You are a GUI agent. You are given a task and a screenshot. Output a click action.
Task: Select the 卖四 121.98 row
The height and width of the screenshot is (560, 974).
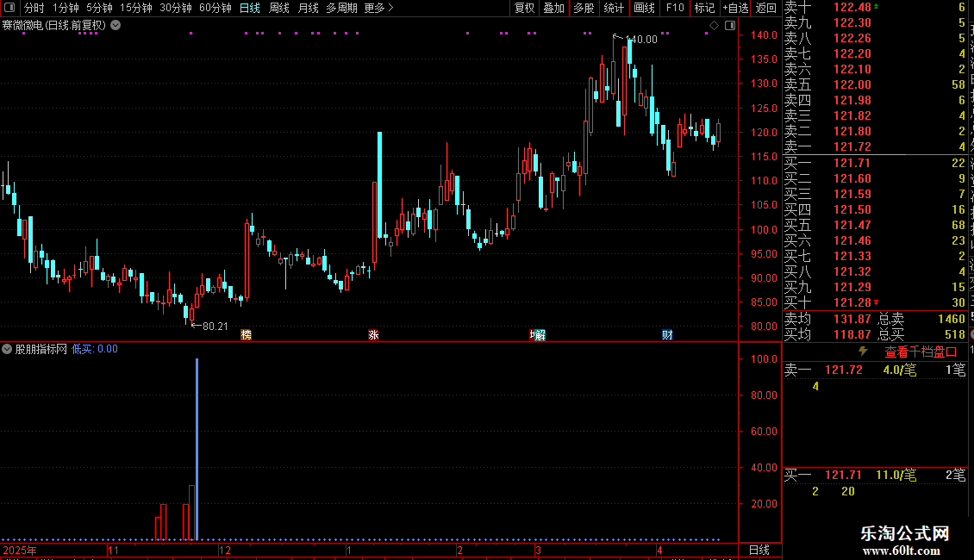[875, 101]
